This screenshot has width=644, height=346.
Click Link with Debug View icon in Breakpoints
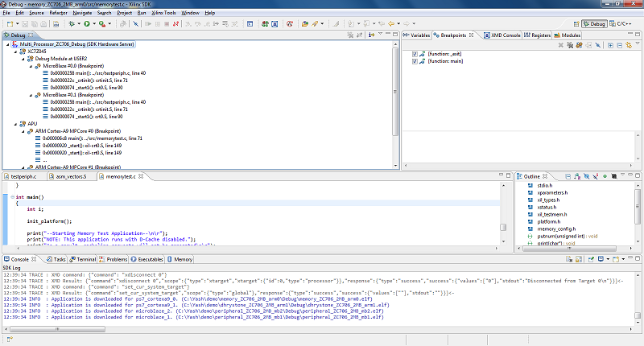coord(629,45)
